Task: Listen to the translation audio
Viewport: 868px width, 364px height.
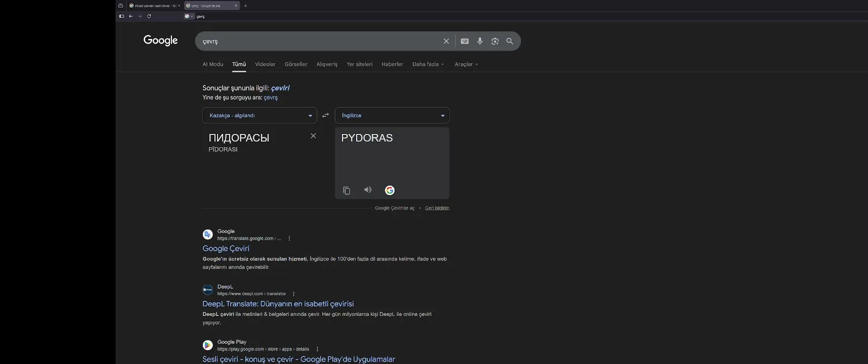Action: pos(368,190)
